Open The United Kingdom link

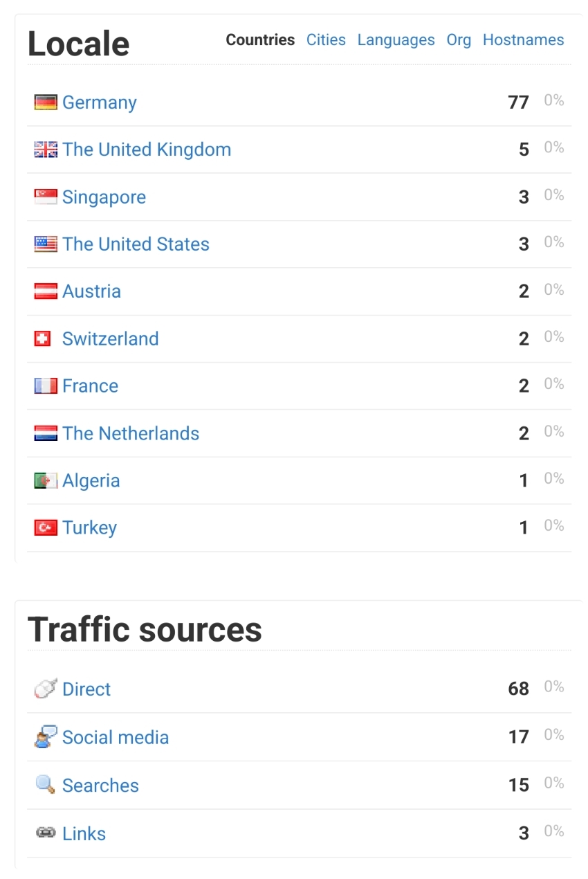[x=147, y=149]
